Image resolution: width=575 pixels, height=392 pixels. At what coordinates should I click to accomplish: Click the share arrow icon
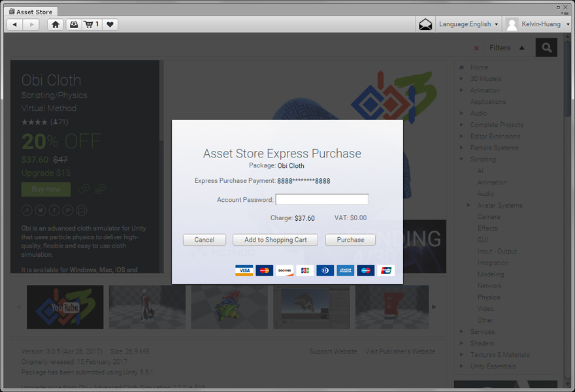pyautogui.click(x=27, y=210)
